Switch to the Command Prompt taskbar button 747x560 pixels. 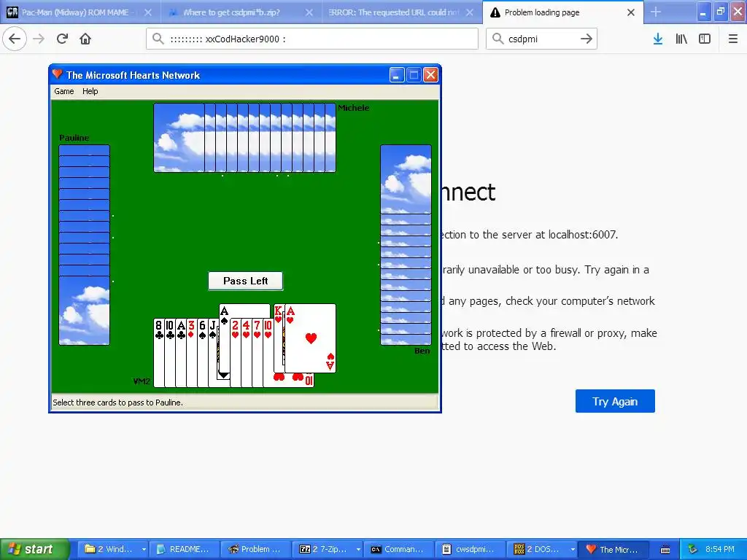tap(399, 550)
